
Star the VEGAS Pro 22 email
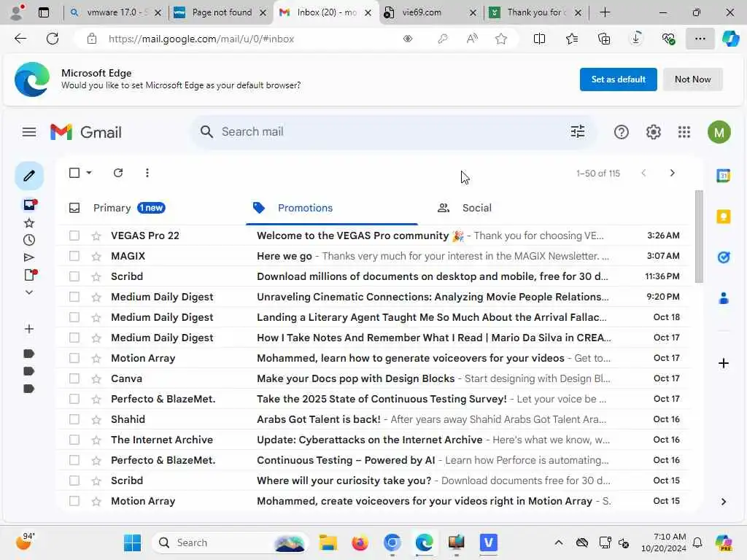96,236
